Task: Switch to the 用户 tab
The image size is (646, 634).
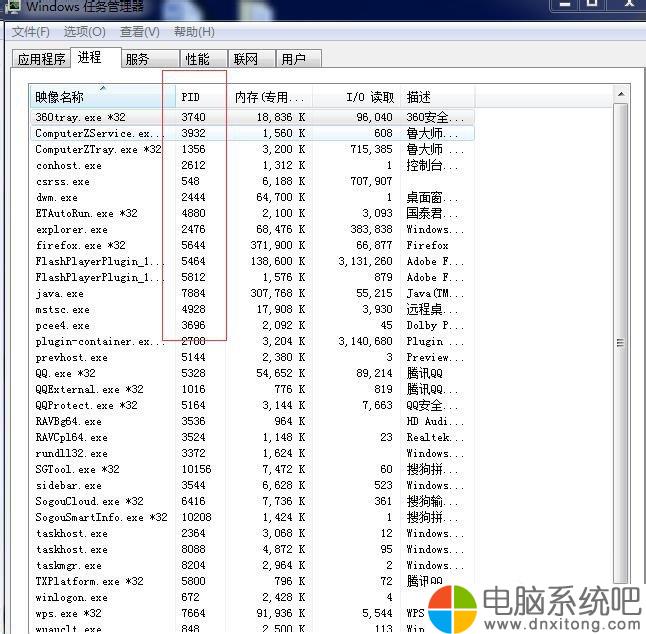Action: (x=299, y=59)
